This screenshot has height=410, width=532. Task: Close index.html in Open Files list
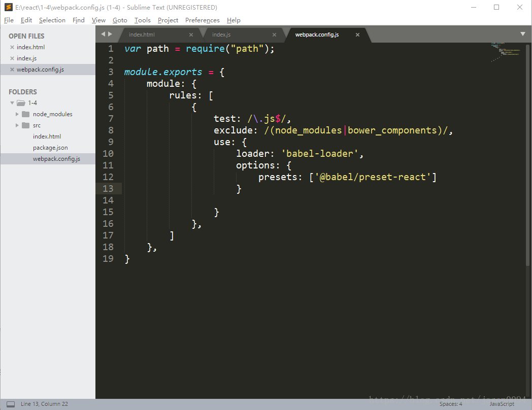coord(12,47)
